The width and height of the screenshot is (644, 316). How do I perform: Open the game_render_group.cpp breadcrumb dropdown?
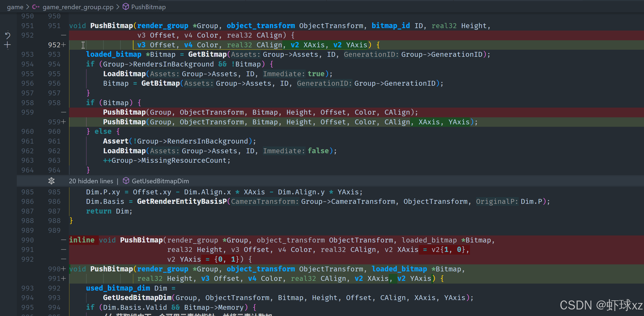tap(78, 7)
